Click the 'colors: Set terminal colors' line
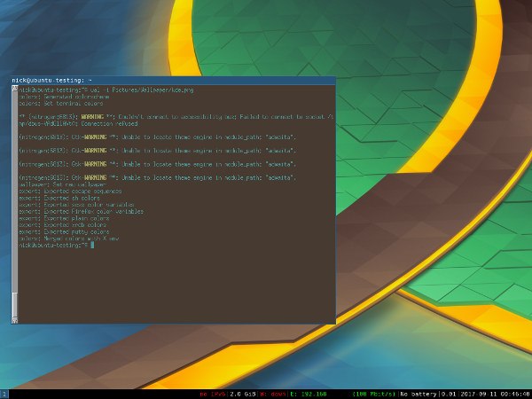532x399 pixels. pos(61,104)
